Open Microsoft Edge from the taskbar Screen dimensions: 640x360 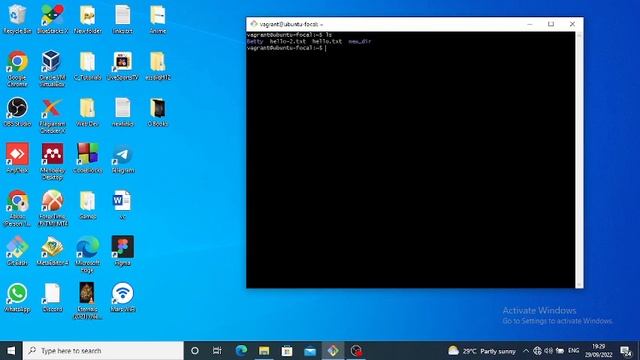point(241,351)
